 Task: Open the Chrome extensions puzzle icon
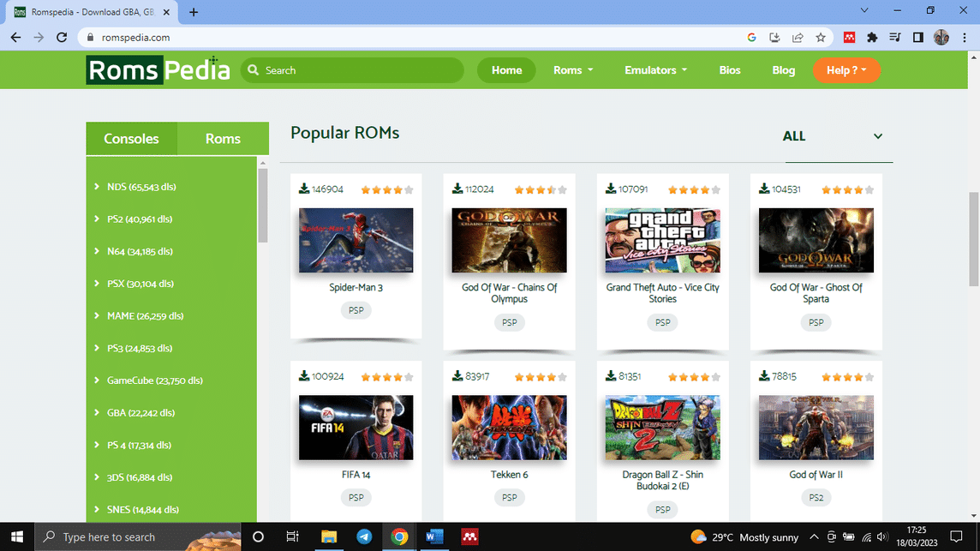872,38
